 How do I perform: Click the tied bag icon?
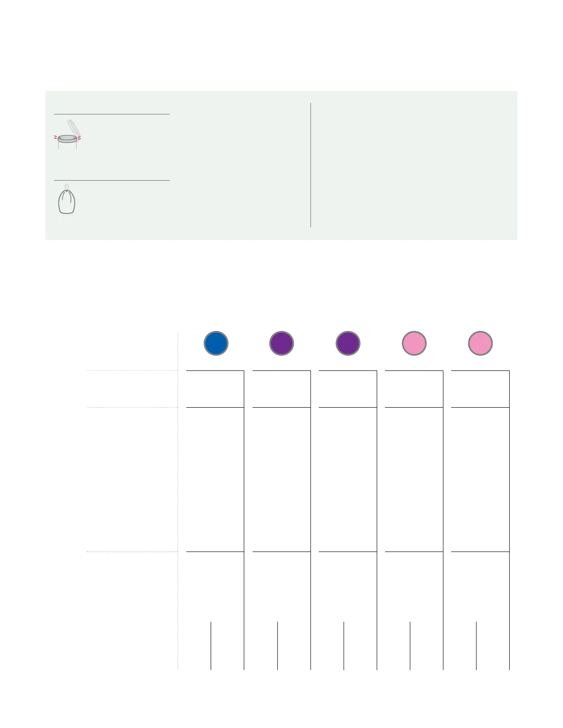pos(67,200)
